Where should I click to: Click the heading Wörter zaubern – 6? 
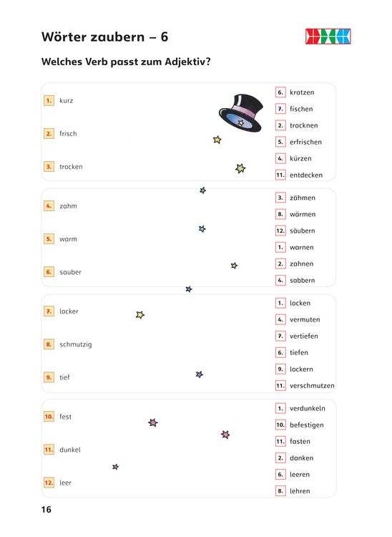point(104,37)
